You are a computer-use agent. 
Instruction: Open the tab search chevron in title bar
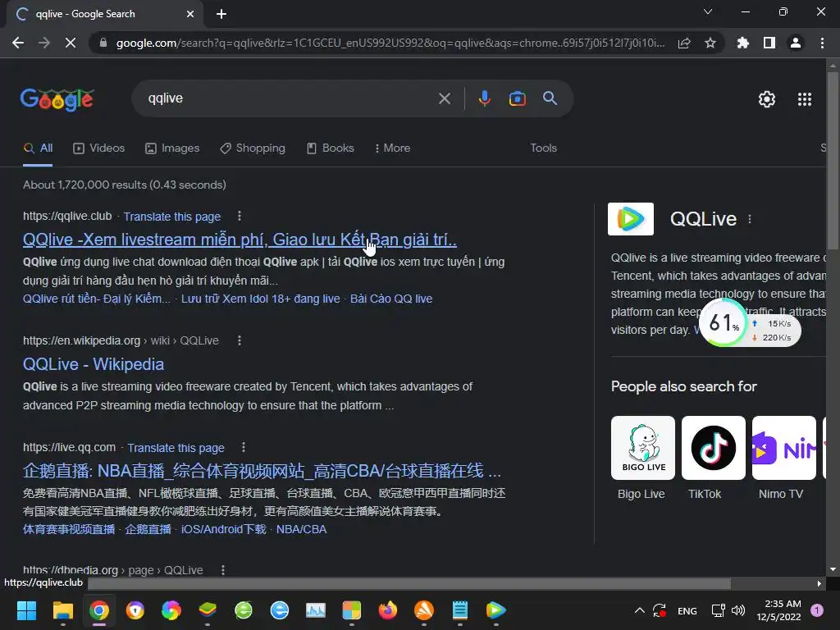pyautogui.click(x=708, y=11)
